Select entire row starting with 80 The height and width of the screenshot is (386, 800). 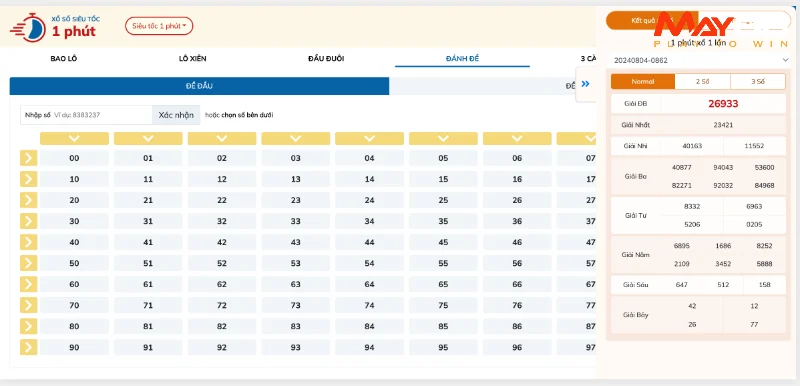coord(29,326)
